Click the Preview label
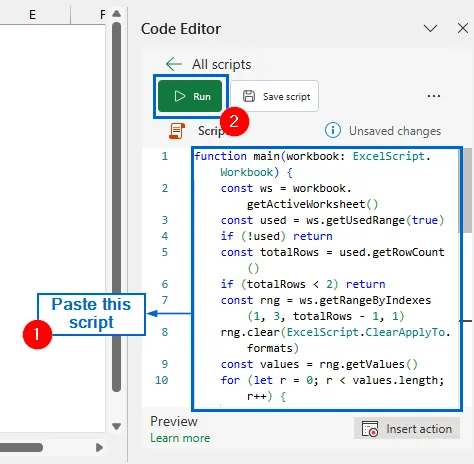Viewport: 474px width, 464px height. (174, 421)
